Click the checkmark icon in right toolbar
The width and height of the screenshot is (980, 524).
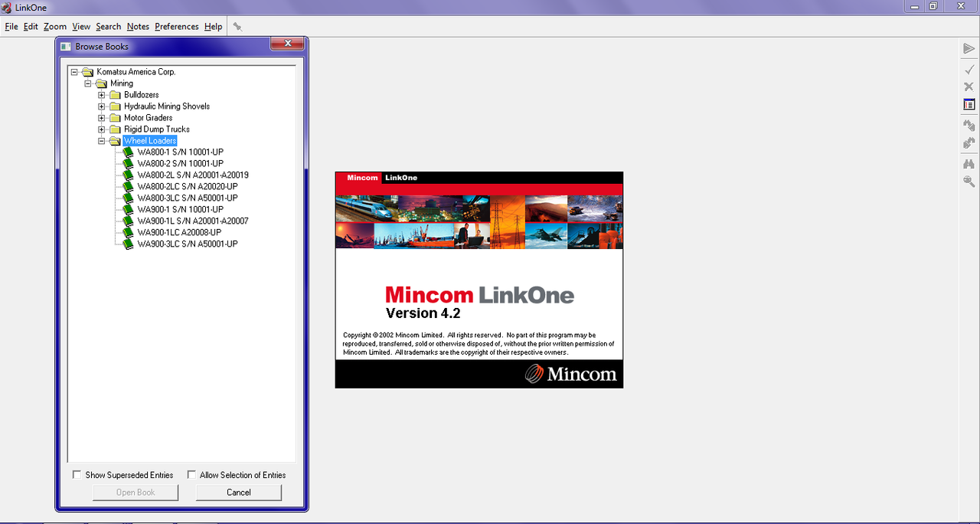pyautogui.click(x=969, y=69)
